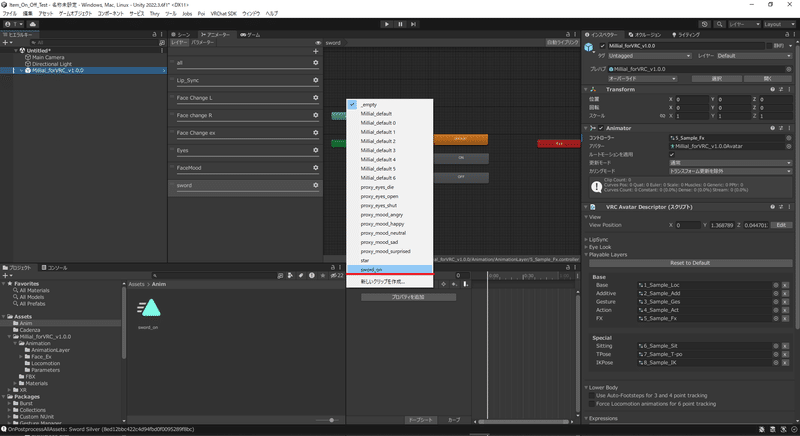Screen dimensions: 800x436
Task: Click Project panel favorite star filter icon
Action: [x=322, y=275]
